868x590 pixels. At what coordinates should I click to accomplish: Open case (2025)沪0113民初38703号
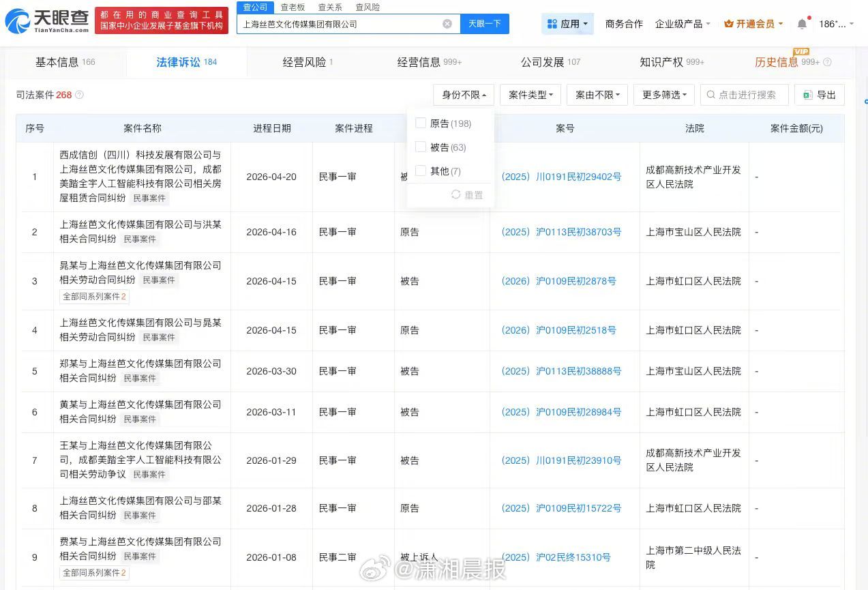pos(561,232)
